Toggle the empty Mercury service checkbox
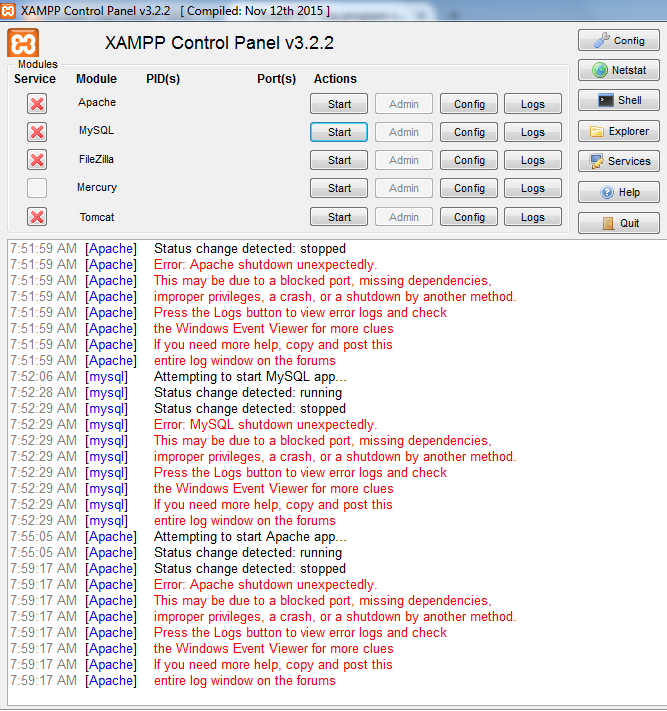This screenshot has width=667, height=711. [37, 188]
